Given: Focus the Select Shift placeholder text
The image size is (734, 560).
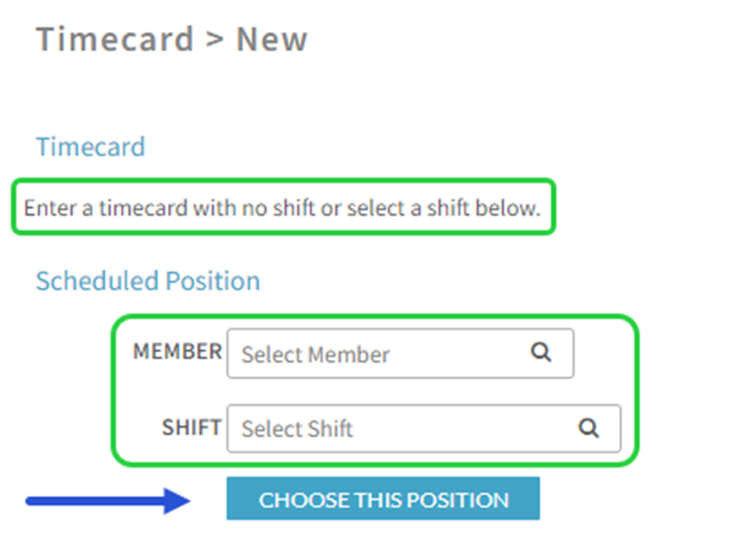Looking at the screenshot, I should (x=297, y=429).
